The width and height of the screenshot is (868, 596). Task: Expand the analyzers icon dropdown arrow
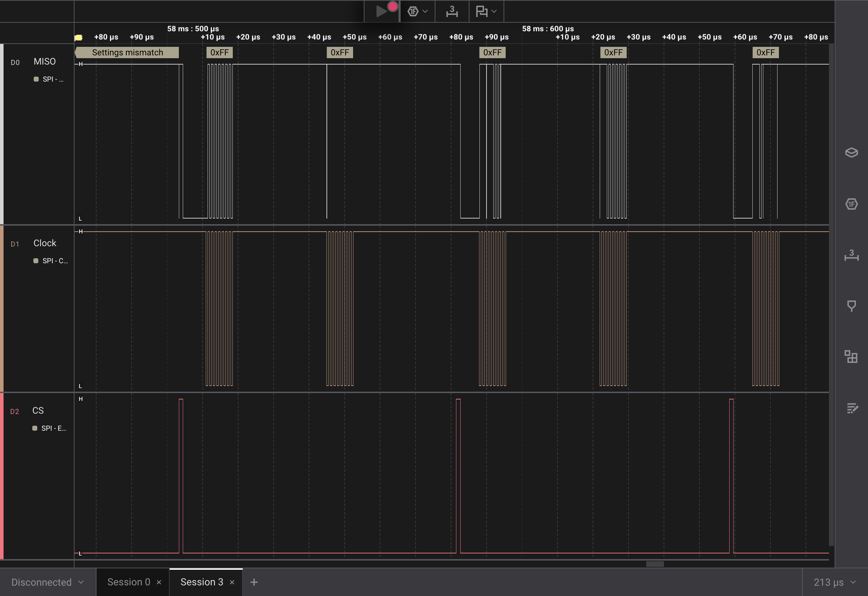click(x=425, y=12)
